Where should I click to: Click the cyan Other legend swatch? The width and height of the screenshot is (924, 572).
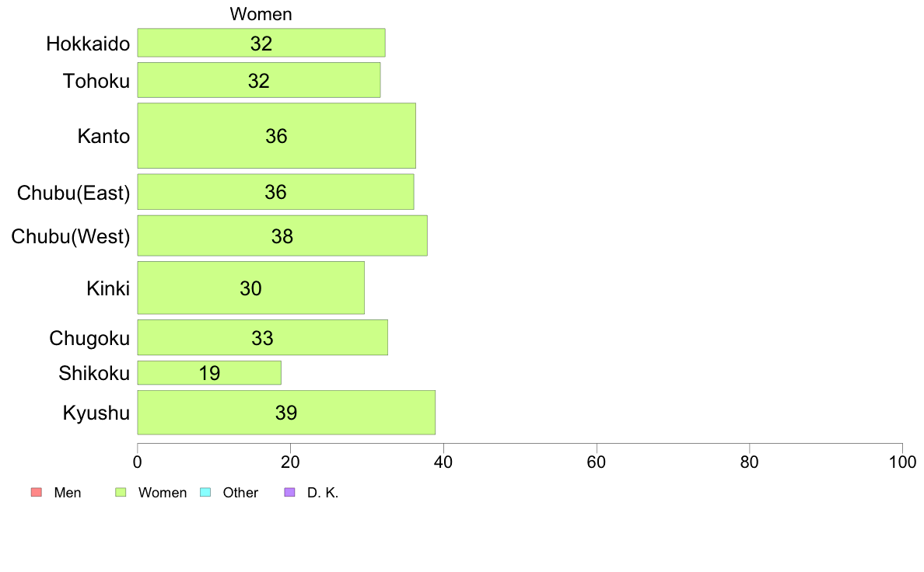[205, 493]
